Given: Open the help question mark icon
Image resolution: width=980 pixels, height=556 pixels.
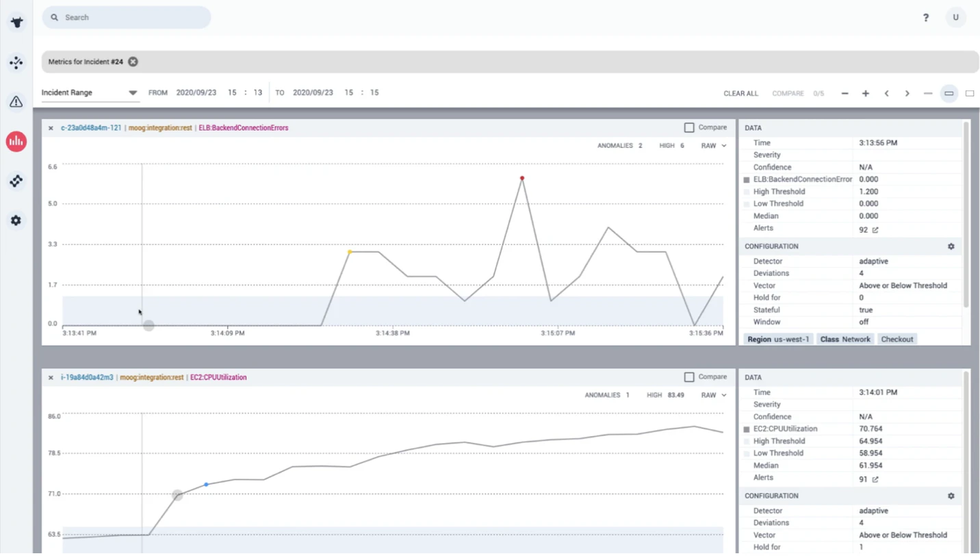Looking at the screenshot, I should 925,17.
